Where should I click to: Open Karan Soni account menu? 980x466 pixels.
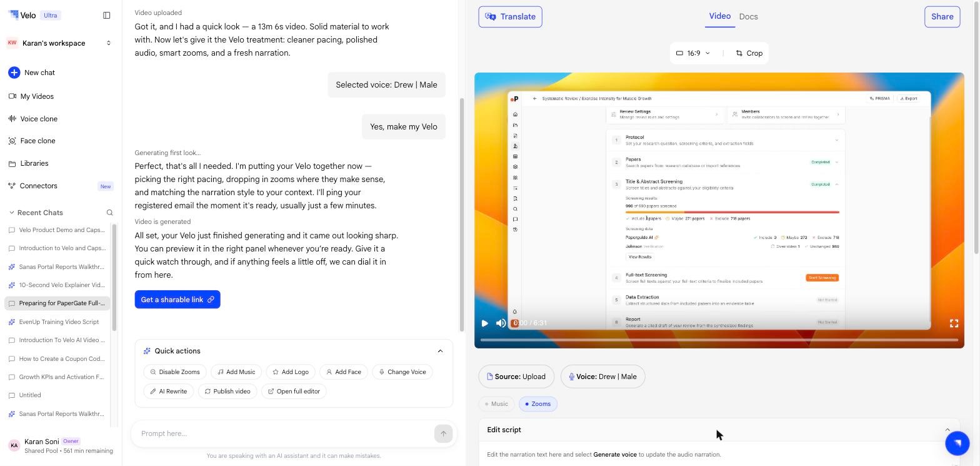(x=61, y=445)
